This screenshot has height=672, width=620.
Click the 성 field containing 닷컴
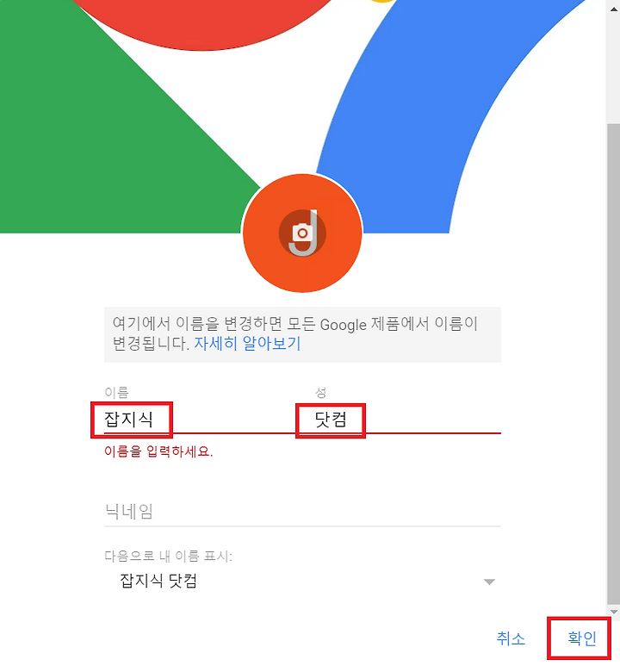click(x=407, y=420)
